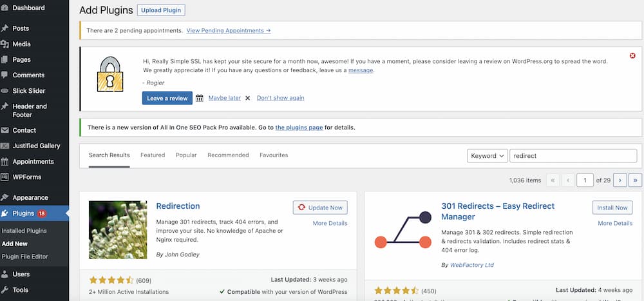
Task: Click the X icon beside Don't show again
Action: click(x=248, y=98)
